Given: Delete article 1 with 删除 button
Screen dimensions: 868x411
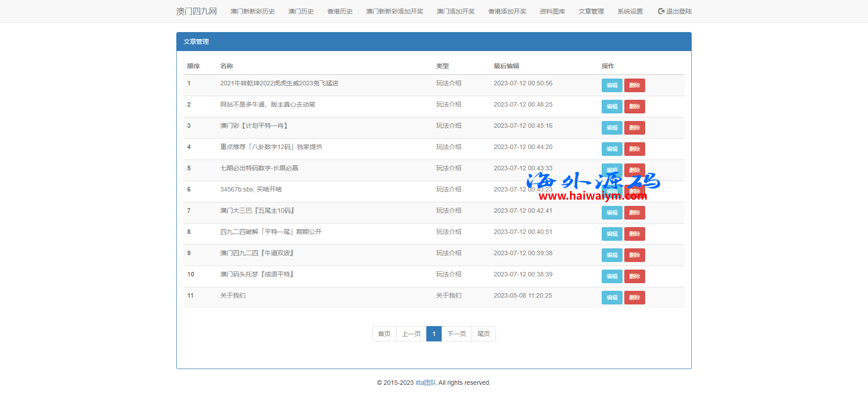Looking at the screenshot, I should coord(634,85).
